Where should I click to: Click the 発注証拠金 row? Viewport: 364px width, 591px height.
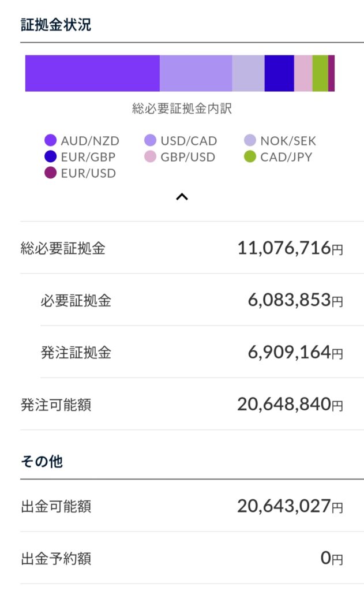coord(182,352)
